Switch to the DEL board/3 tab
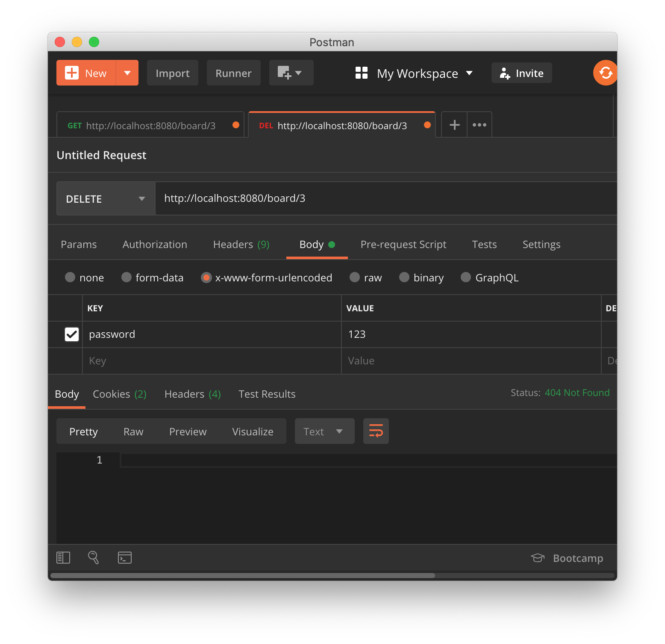This screenshot has width=665, height=644. pos(342,125)
